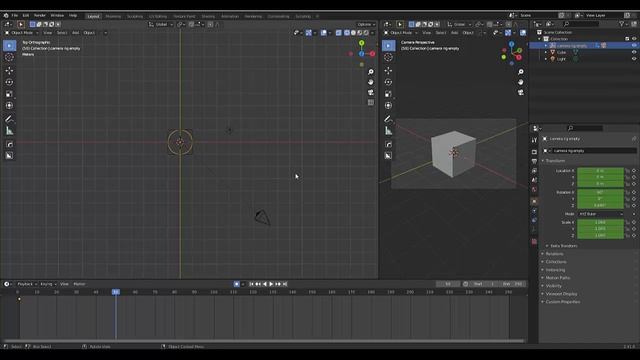Switch to the Modeling workspace tab
The image size is (640, 360).
click(x=113, y=16)
